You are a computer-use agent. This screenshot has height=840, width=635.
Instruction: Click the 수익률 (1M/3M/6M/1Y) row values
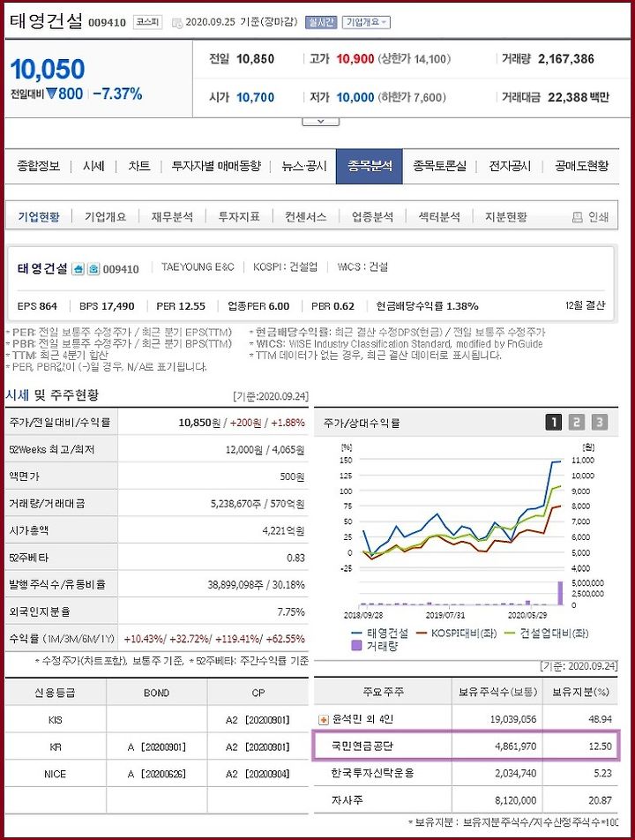tap(214, 639)
